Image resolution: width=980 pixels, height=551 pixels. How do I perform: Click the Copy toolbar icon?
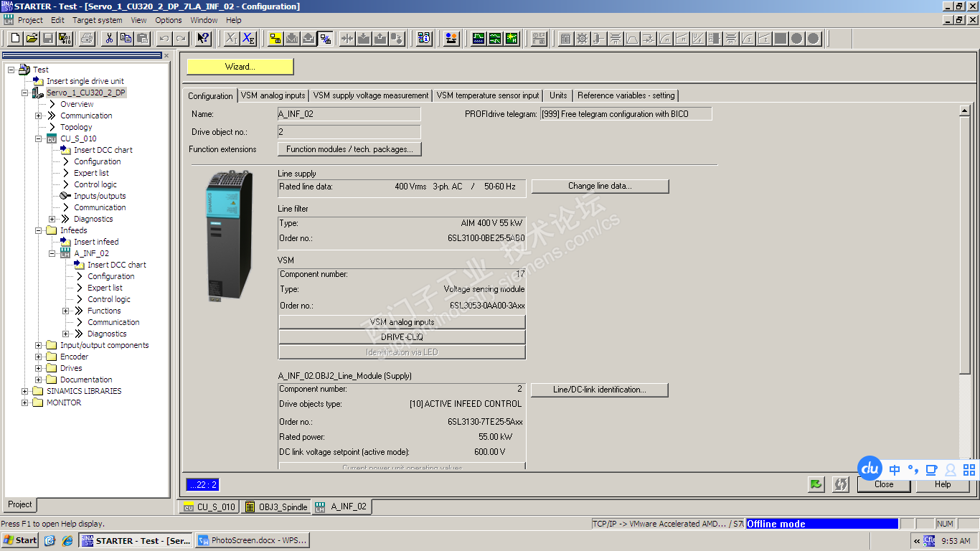[126, 38]
